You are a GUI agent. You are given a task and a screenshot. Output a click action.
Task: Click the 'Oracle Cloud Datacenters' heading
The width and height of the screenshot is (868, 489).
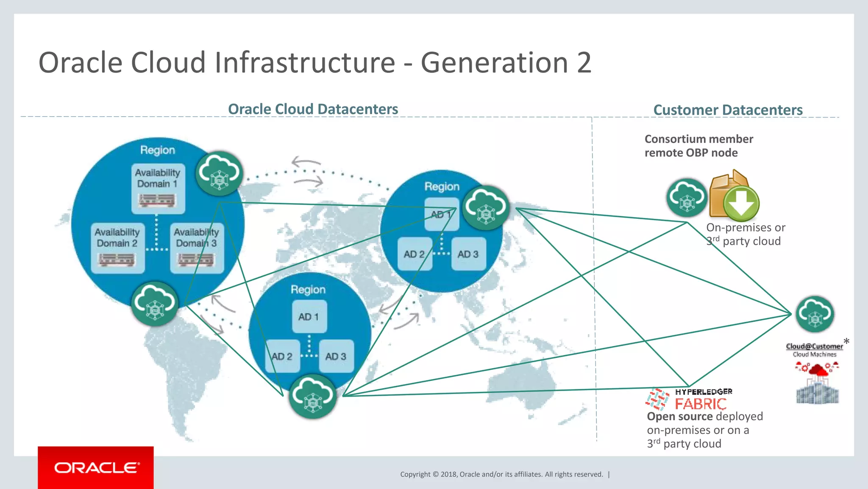click(x=313, y=109)
